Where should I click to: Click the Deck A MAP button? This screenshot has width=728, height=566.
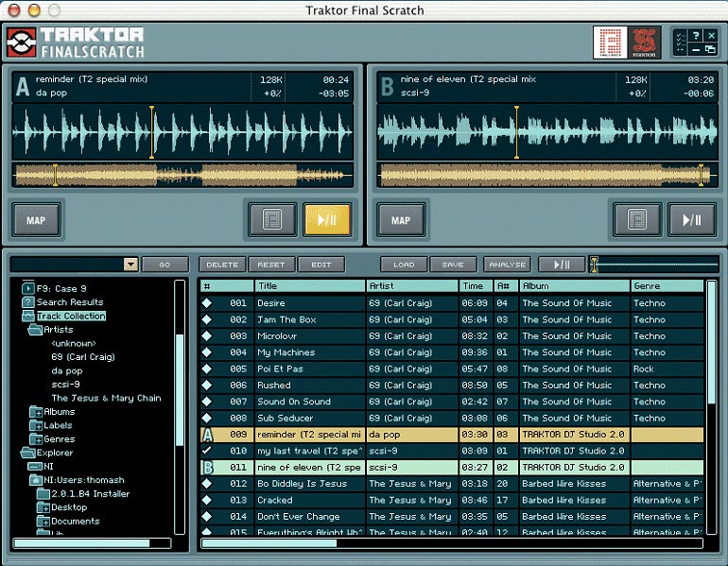(36, 220)
